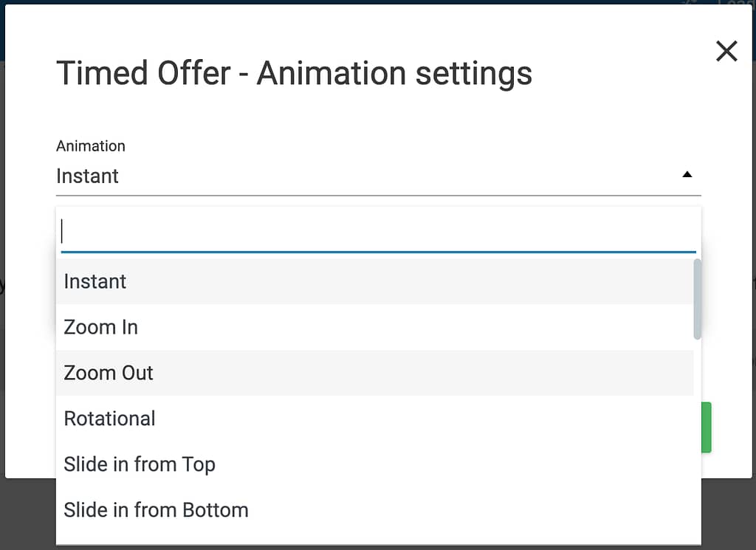
Task: Select the Instant animation option
Action: pyautogui.click(x=95, y=281)
